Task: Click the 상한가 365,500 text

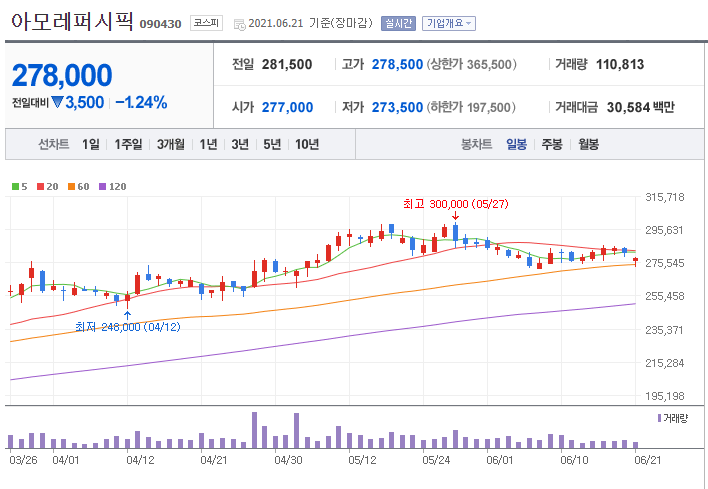Action: pos(471,65)
